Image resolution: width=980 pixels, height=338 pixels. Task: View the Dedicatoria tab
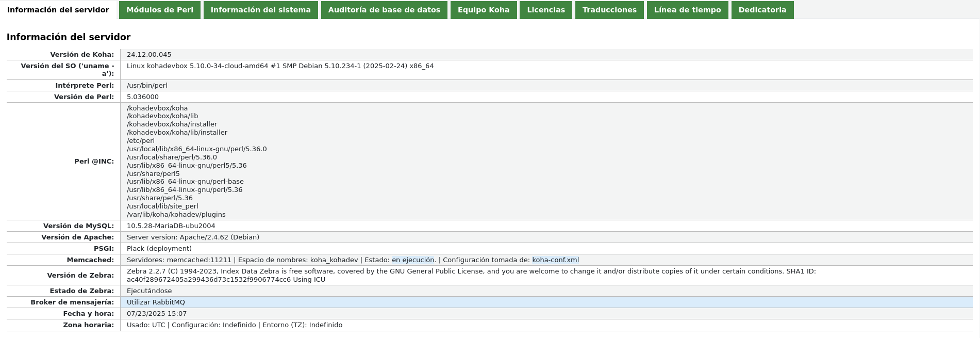click(762, 10)
